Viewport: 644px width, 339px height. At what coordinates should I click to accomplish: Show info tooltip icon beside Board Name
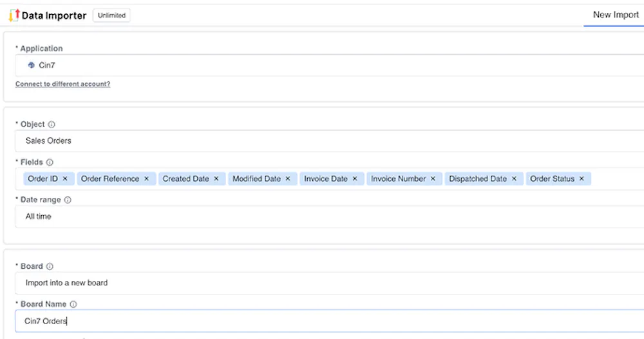tap(73, 304)
